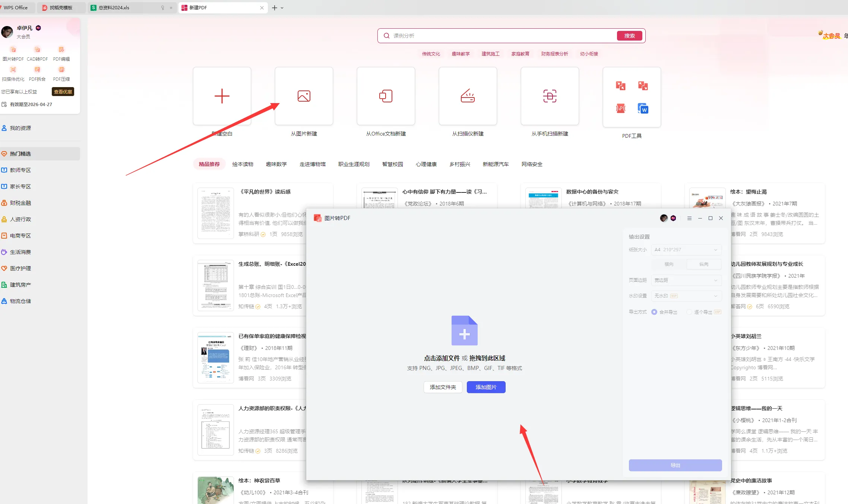848x504 pixels.
Task: Select the 合并导出 radio button
Action: click(x=654, y=312)
